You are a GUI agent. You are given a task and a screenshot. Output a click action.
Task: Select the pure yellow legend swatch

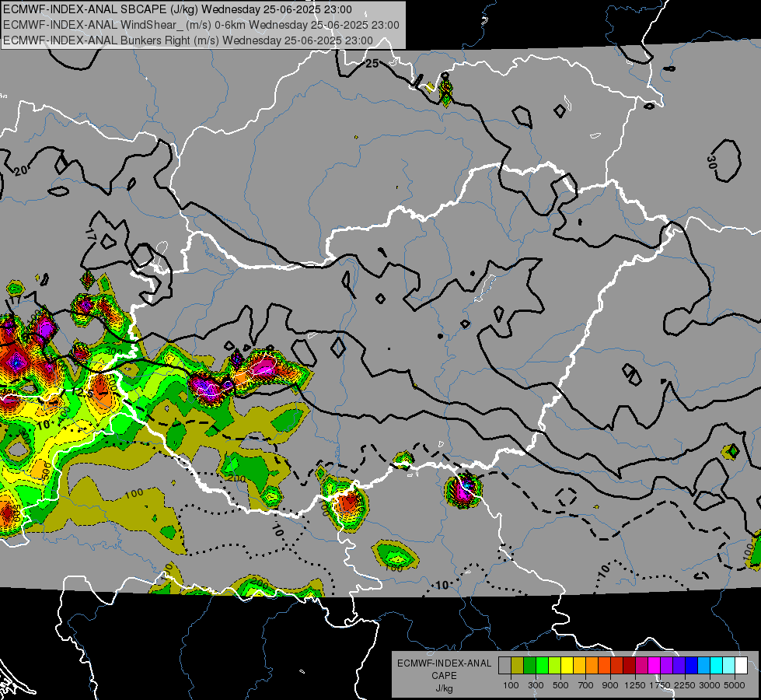coord(567,665)
